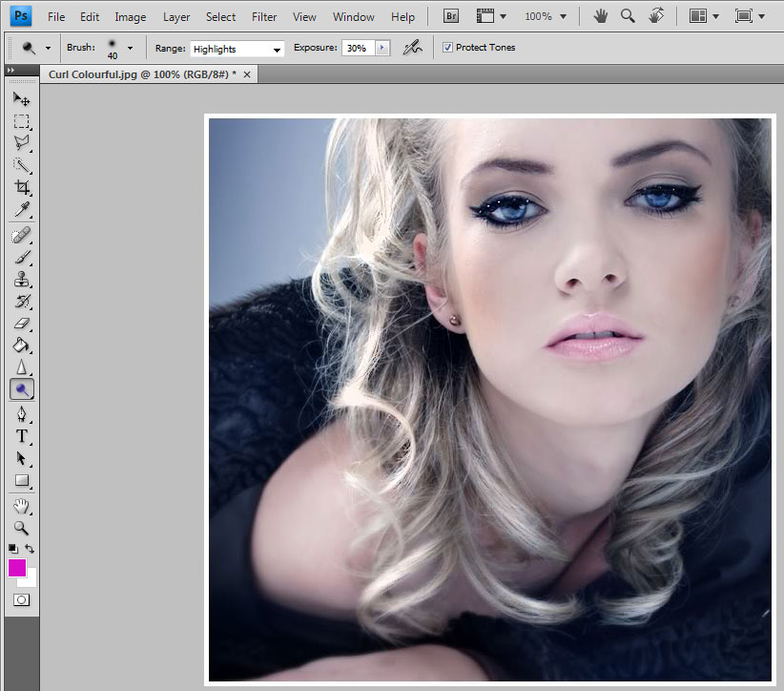Image resolution: width=784 pixels, height=691 pixels.
Task: Reset default foreground and background colors
Action: 13,549
